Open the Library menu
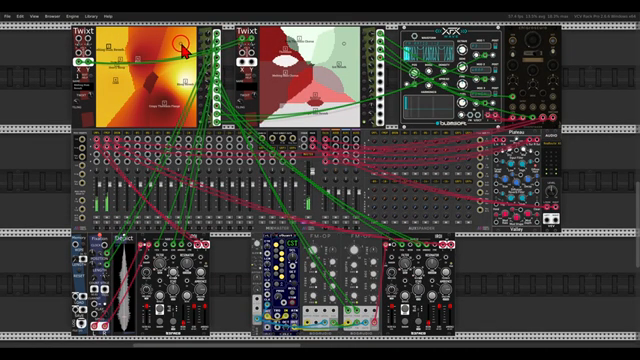 91,16
